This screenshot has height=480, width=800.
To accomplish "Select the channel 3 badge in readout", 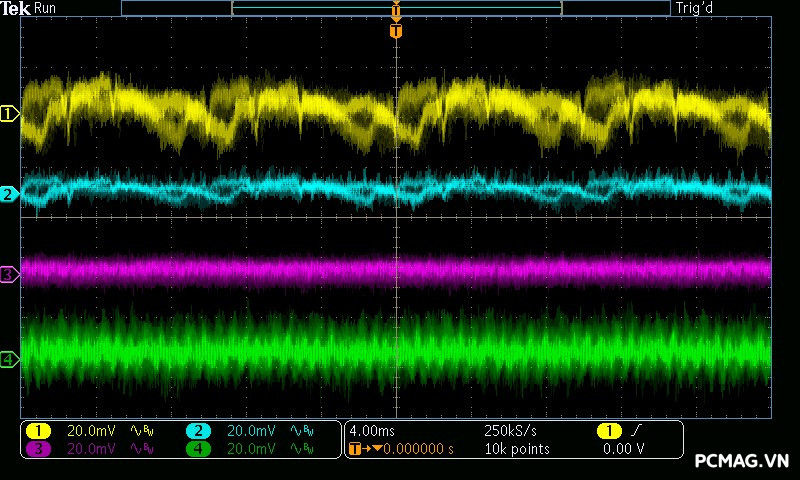I will pos(38,449).
